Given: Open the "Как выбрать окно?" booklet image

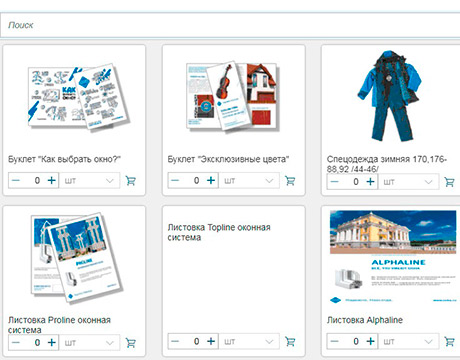Looking at the screenshot, I should tap(78, 97).
